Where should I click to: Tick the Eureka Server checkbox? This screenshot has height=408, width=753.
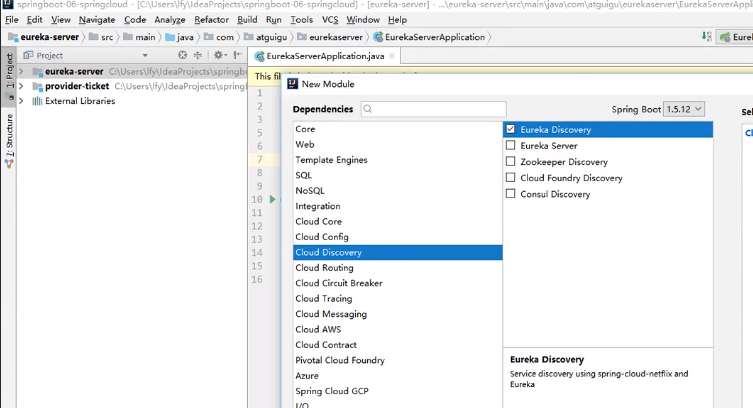pyautogui.click(x=510, y=145)
